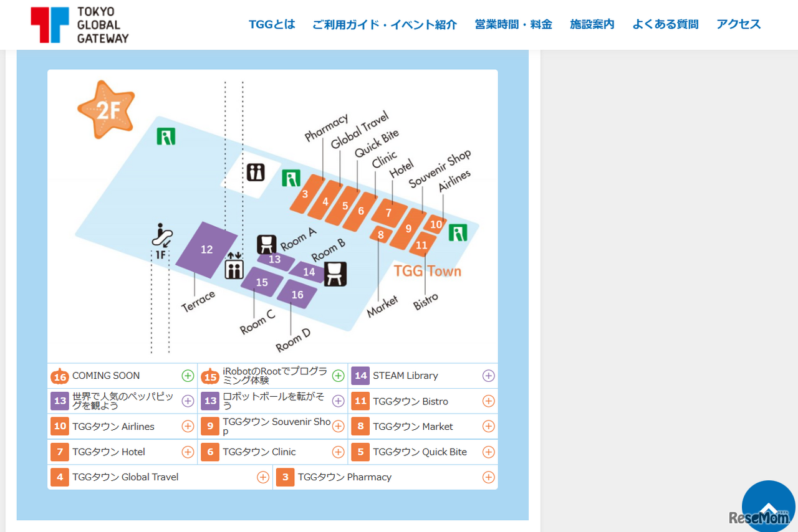Image resolution: width=798 pixels, height=532 pixels.
Task: Click the orange 4 badge beside Global Travel
Action: pos(60,477)
